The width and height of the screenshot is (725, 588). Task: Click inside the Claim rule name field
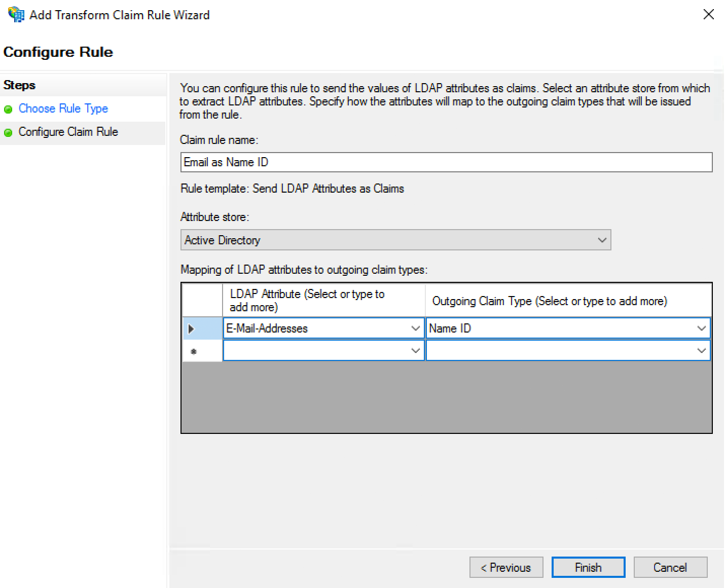355,162
